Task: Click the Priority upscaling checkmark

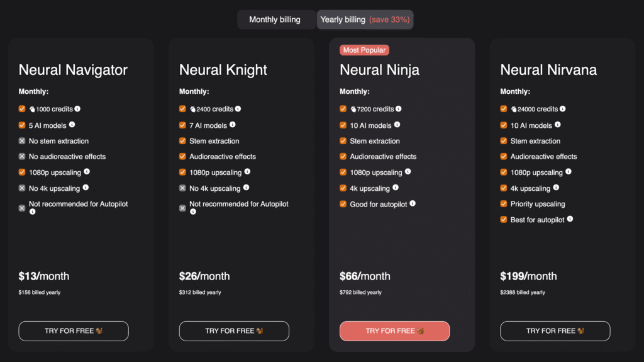Action: (504, 203)
